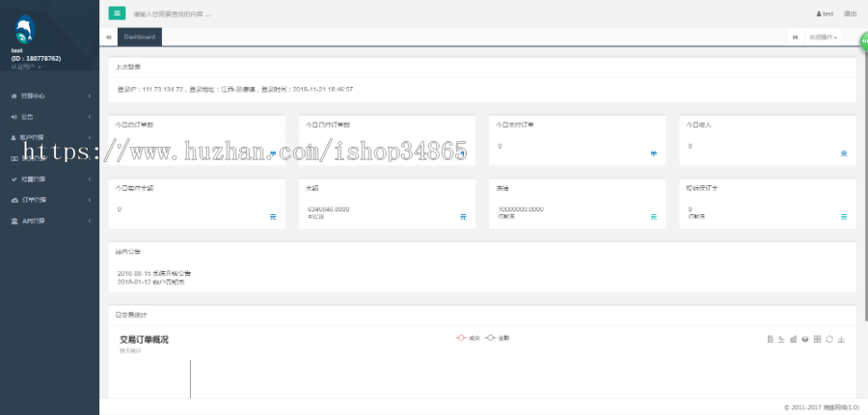Click the home icon in the sidebar
The height and width of the screenshot is (415, 868).
coord(14,96)
